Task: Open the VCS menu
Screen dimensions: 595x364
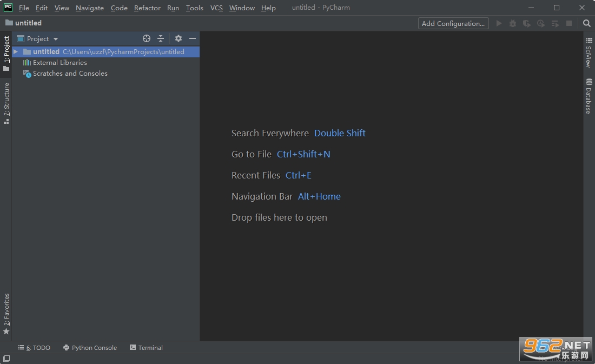Action: coord(217,8)
